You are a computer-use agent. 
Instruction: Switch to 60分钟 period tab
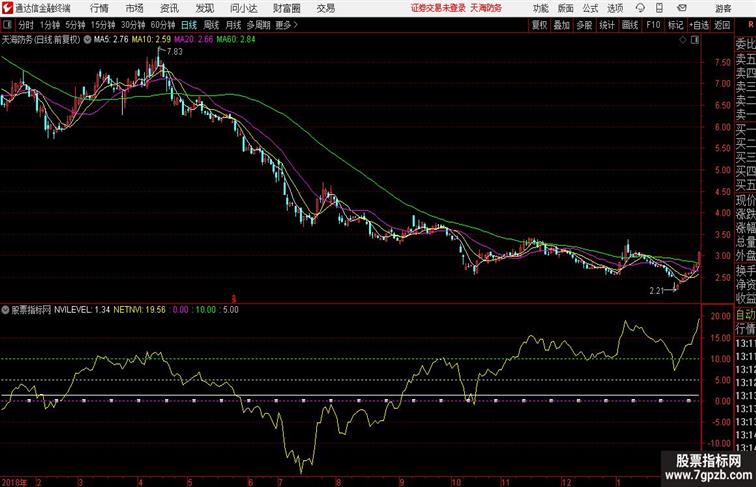[x=163, y=25]
